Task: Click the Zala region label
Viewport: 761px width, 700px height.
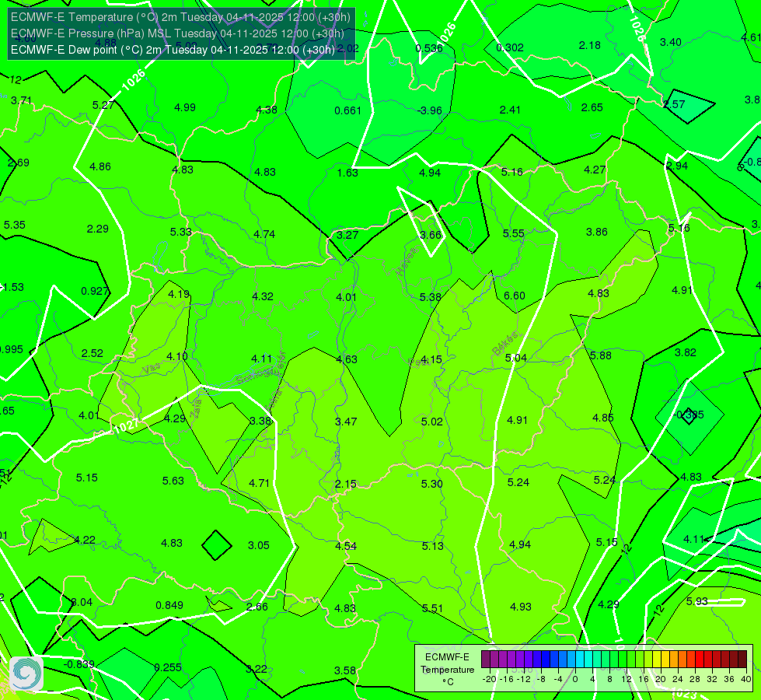Action: click(x=196, y=408)
